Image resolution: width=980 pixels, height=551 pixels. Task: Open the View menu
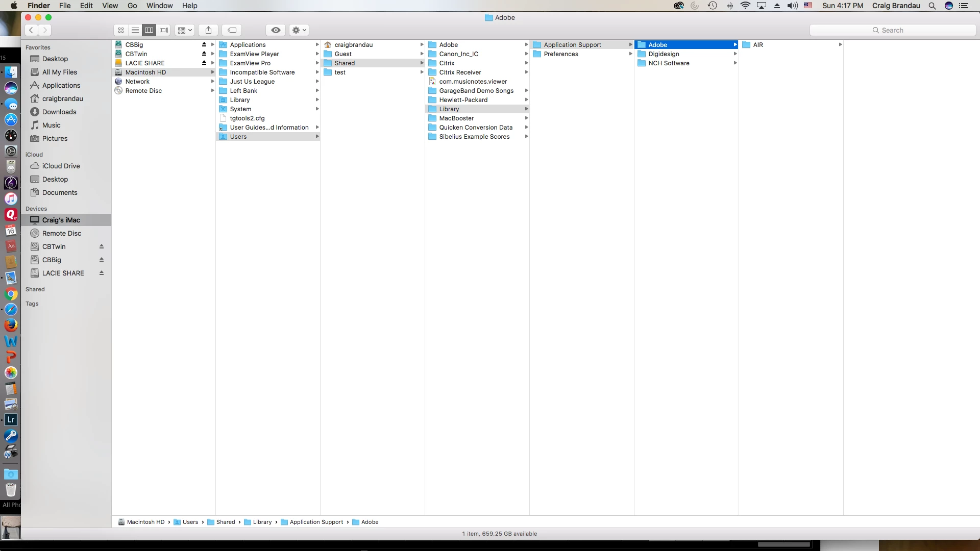click(x=110, y=6)
